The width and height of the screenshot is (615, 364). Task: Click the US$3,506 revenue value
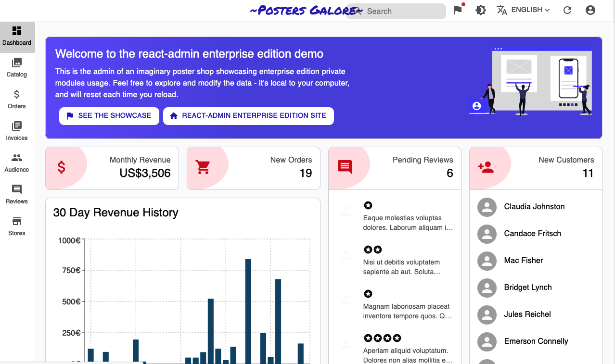tap(145, 173)
